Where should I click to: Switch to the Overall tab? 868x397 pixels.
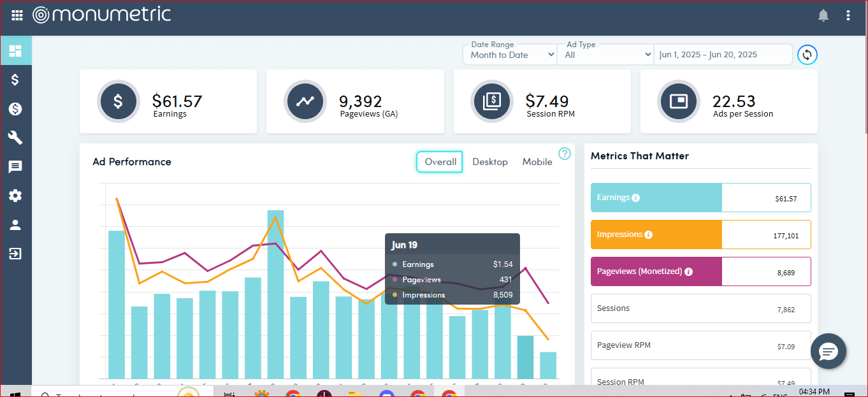(440, 162)
